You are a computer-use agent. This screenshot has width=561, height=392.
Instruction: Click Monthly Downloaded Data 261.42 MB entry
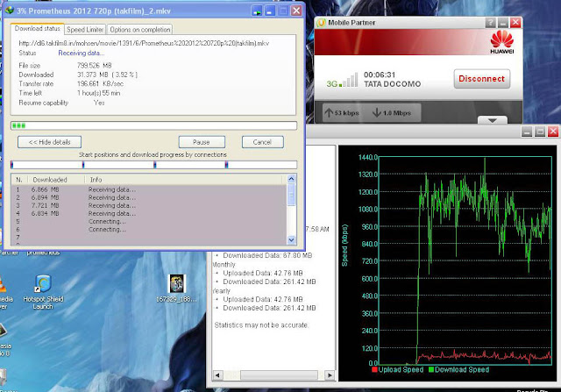pos(269,282)
